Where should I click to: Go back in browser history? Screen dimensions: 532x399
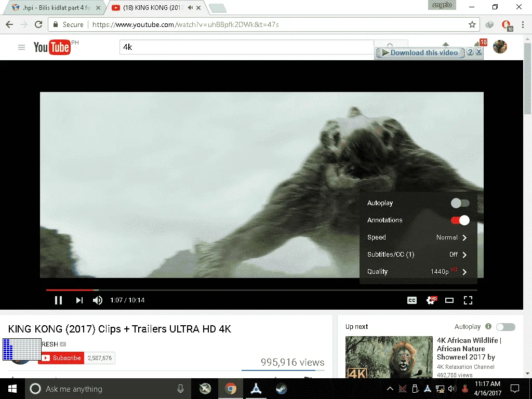tap(9, 24)
